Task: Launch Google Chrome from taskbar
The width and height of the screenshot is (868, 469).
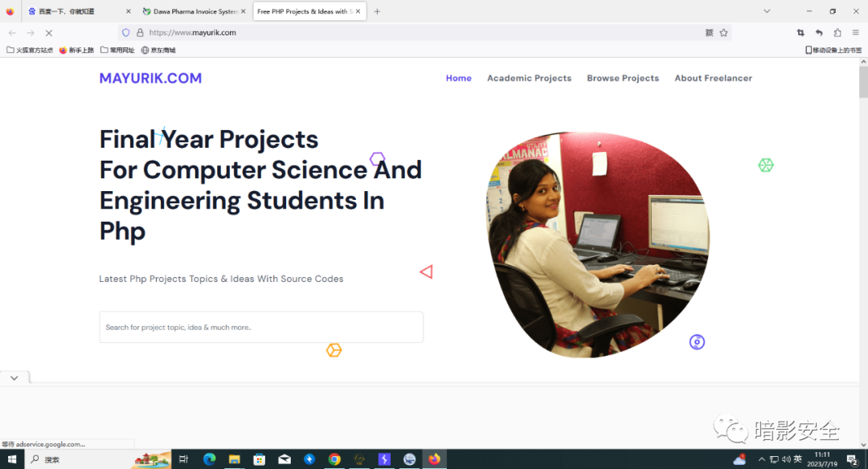Action: tap(334, 459)
